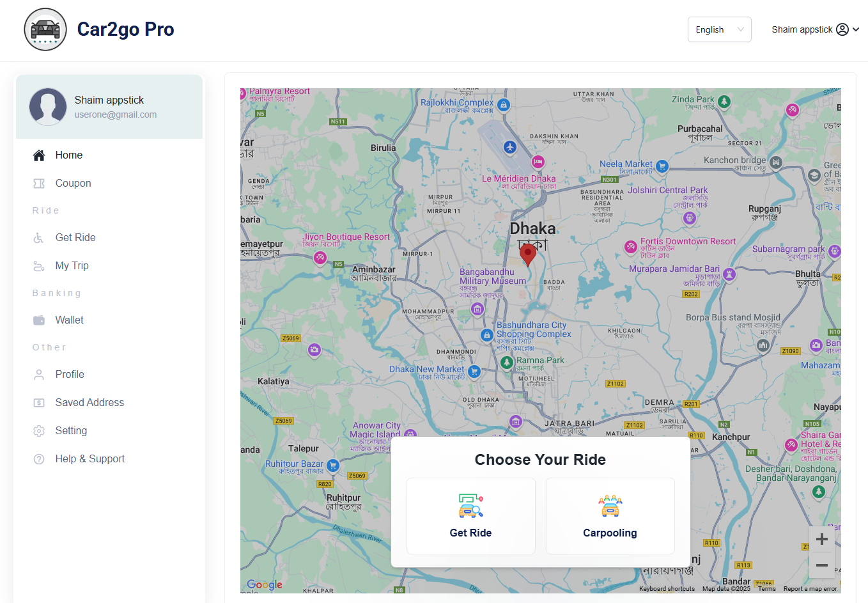
Task: Click the Choose Your Ride heading
Action: (x=540, y=460)
